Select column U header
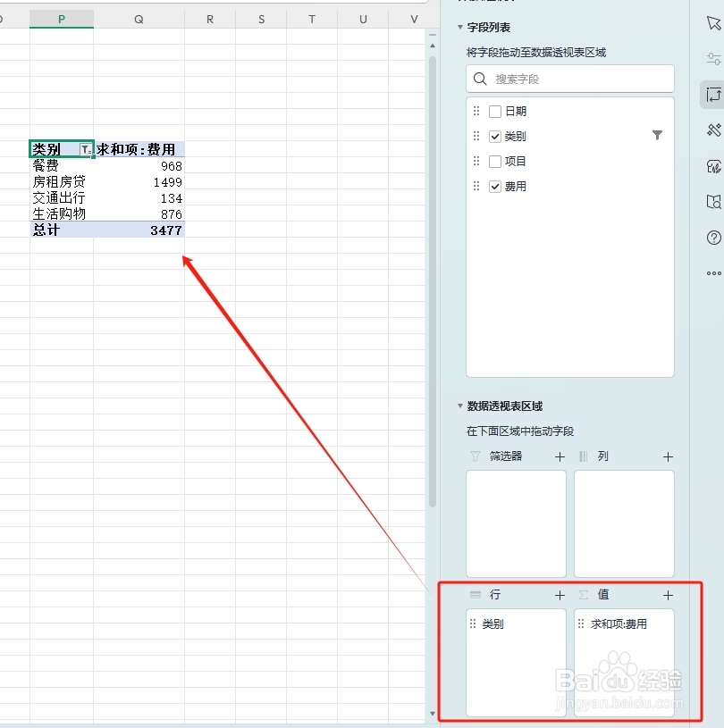 pyautogui.click(x=363, y=19)
